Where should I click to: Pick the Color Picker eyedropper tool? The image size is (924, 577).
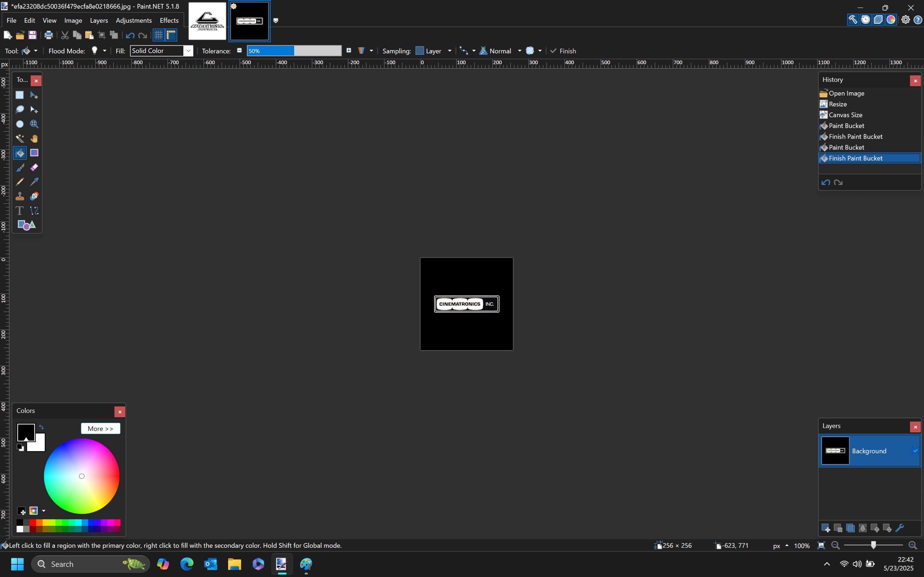pos(34,182)
